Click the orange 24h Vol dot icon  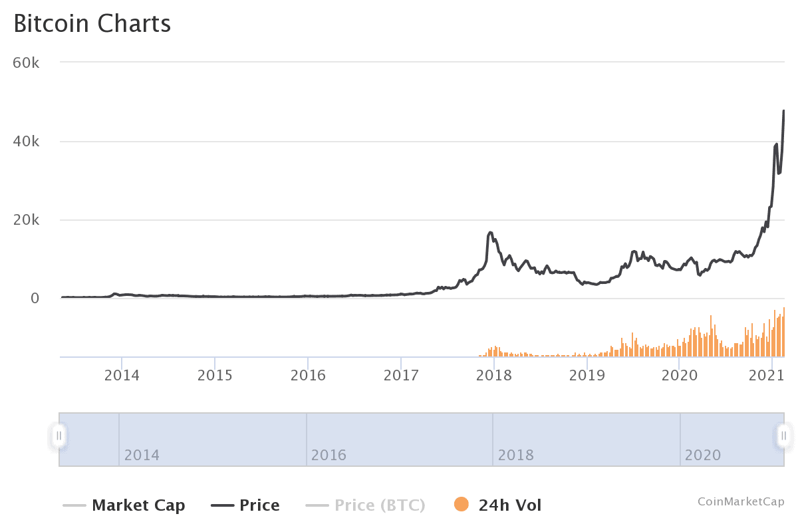pos(461,505)
